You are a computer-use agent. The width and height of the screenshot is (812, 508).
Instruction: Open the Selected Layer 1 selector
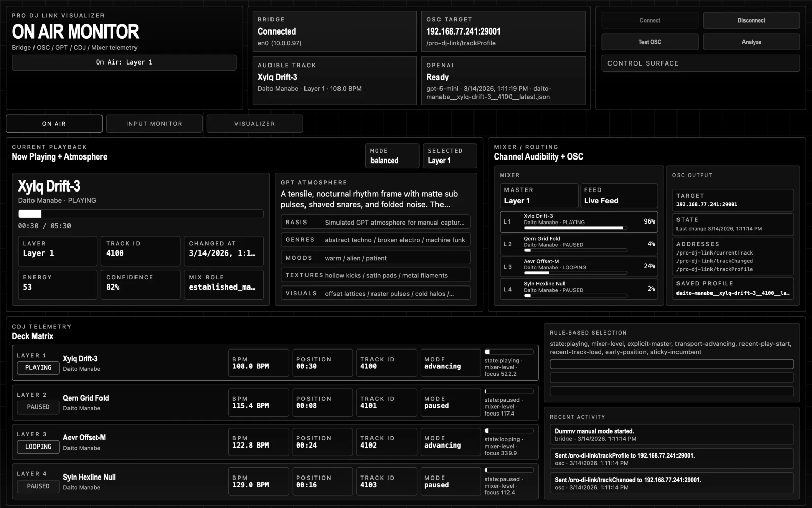coord(450,155)
